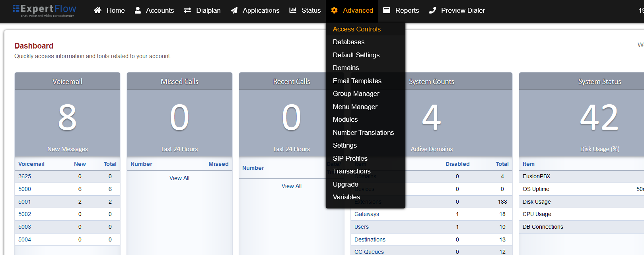644x255 pixels.
Task: Click the Voicemail card showing 8 messages
Action: pyautogui.click(x=67, y=117)
